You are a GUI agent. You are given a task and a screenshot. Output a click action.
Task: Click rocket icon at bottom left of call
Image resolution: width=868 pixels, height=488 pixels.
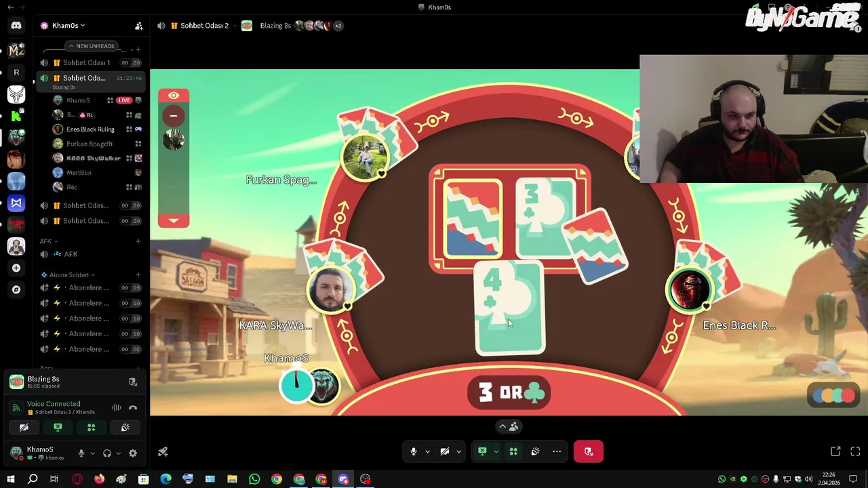tap(163, 452)
